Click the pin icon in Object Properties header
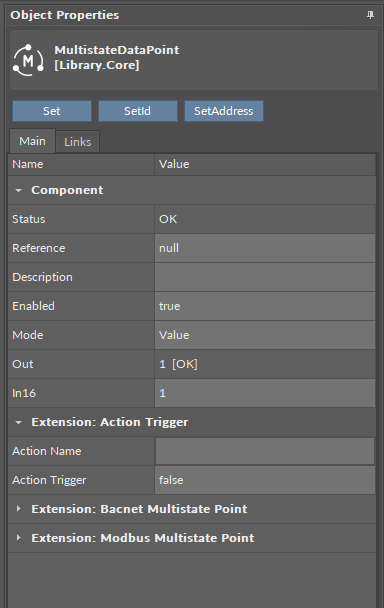Image resolution: width=384 pixels, height=608 pixels. point(370,15)
